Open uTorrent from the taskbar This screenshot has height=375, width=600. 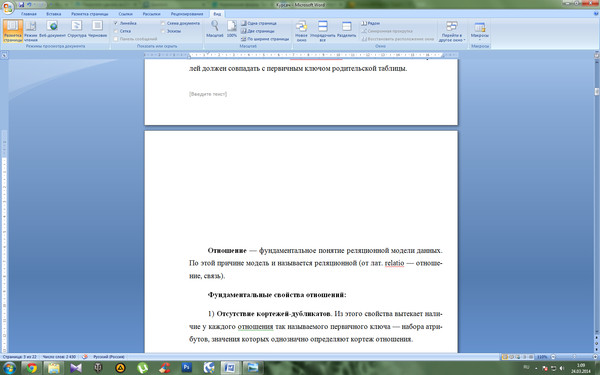pyautogui.click(x=142, y=368)
